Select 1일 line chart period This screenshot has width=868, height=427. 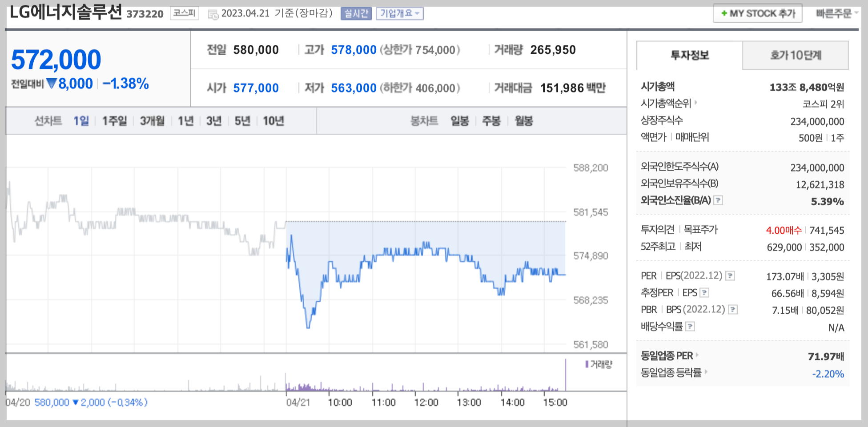point(81,121)
